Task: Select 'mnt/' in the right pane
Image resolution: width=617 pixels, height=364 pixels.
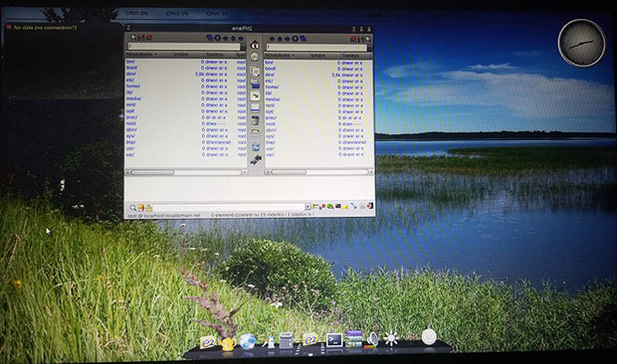Action: coord(270,105)
